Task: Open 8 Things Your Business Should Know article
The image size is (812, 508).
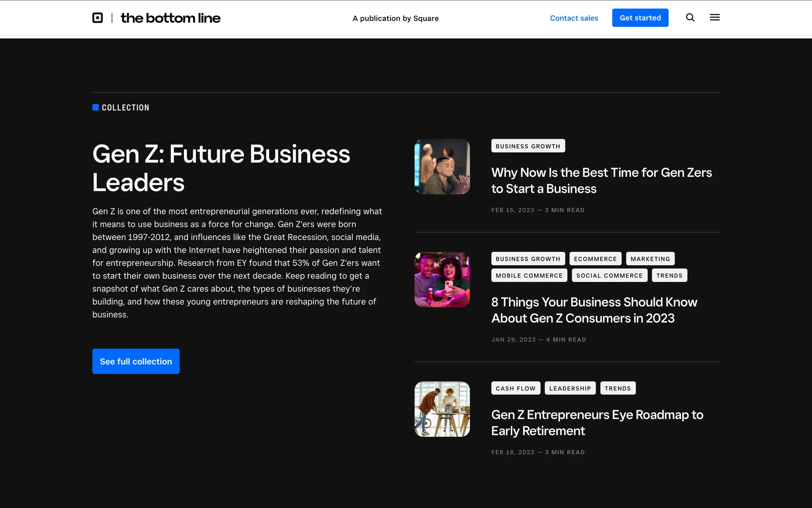Action: [x=594, y=310]
